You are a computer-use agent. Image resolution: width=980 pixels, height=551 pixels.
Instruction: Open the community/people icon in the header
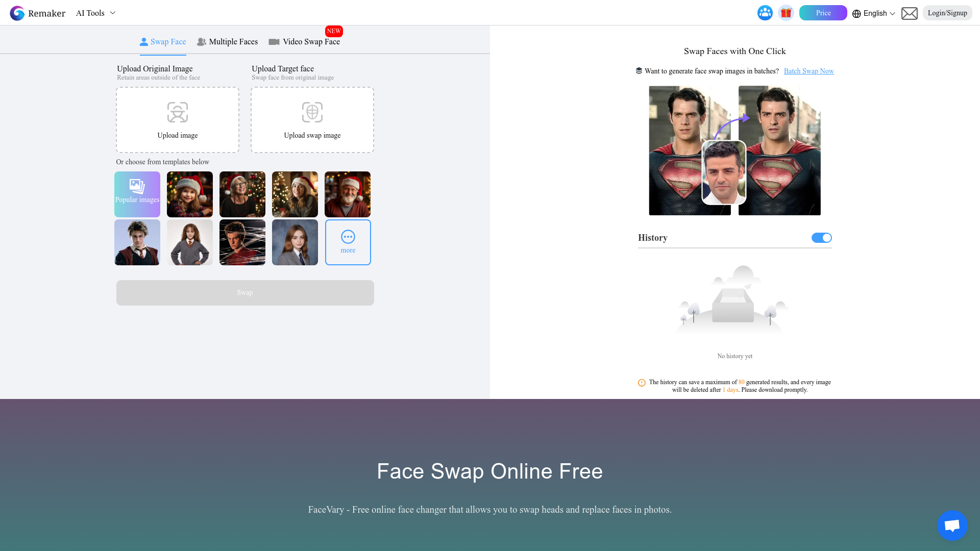click(765, 13)
